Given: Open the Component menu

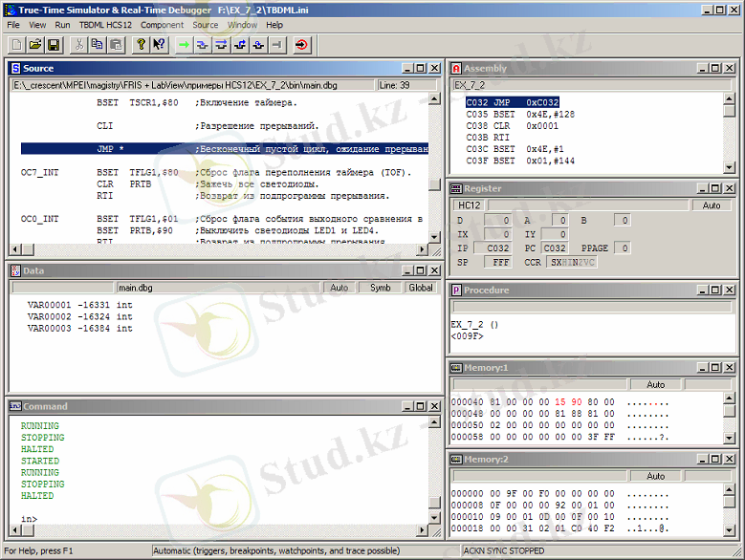Looking at the screenshot, I should [162, 24].
